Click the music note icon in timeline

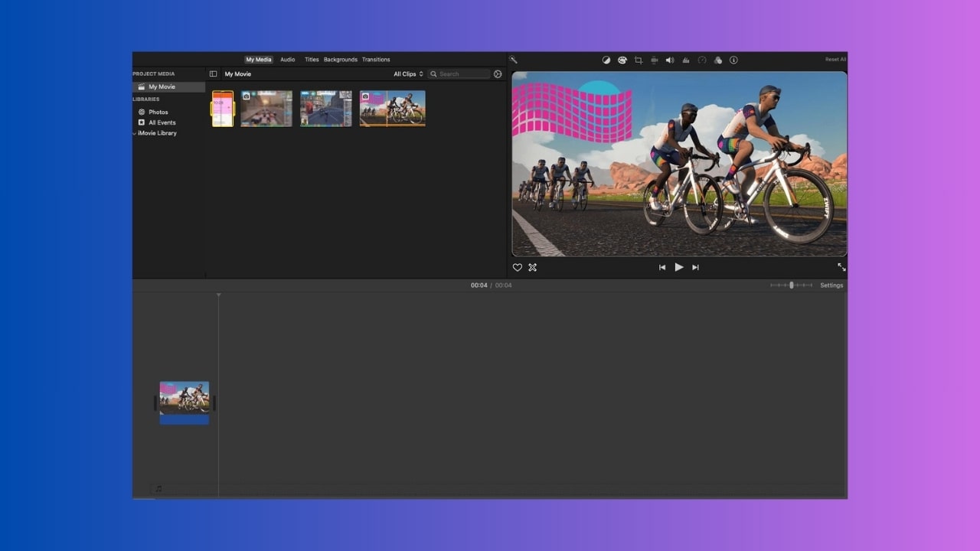click(x=158, y=488)
